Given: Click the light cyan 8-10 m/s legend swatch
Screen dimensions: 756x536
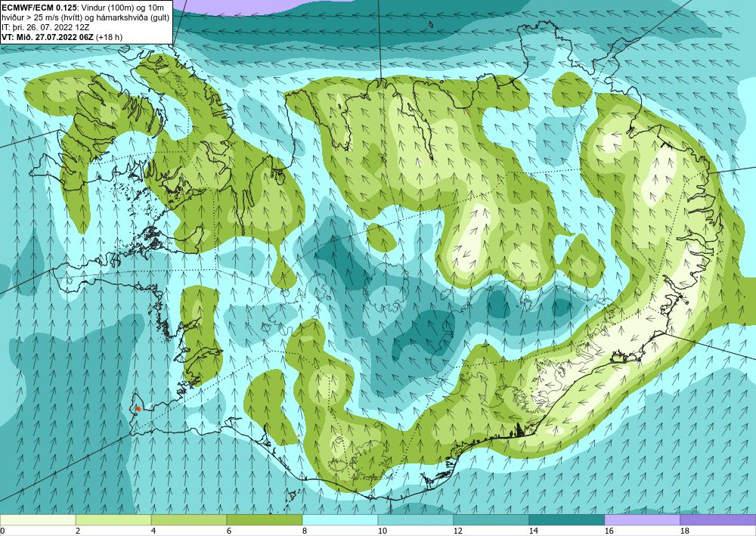Looking at the screenshot, I should [x=340, y=519].
